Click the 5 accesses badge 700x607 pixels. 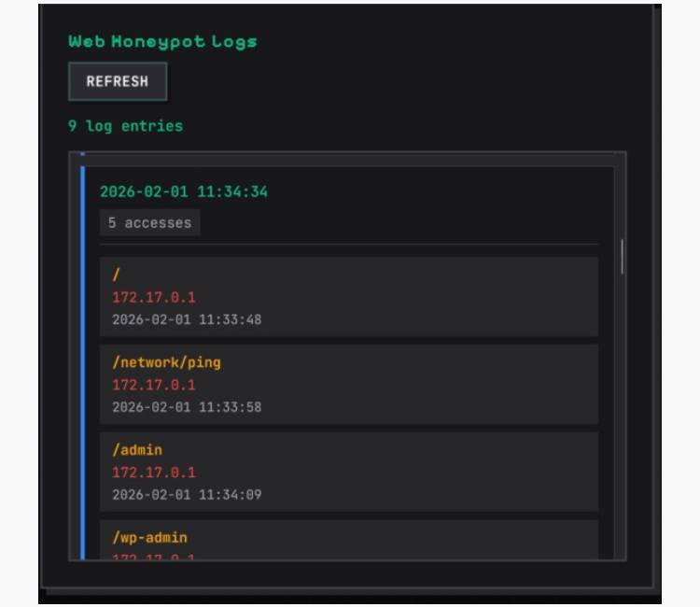pos(149,223)
